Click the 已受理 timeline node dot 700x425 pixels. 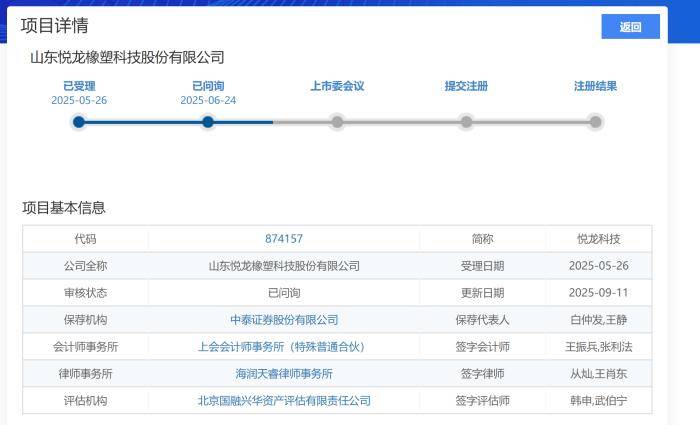click(79, 122)
